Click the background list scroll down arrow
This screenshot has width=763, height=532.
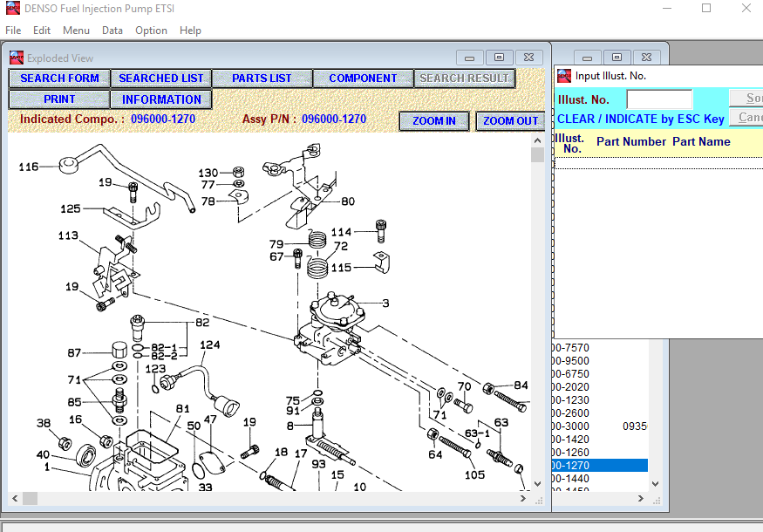pos(656,484)
